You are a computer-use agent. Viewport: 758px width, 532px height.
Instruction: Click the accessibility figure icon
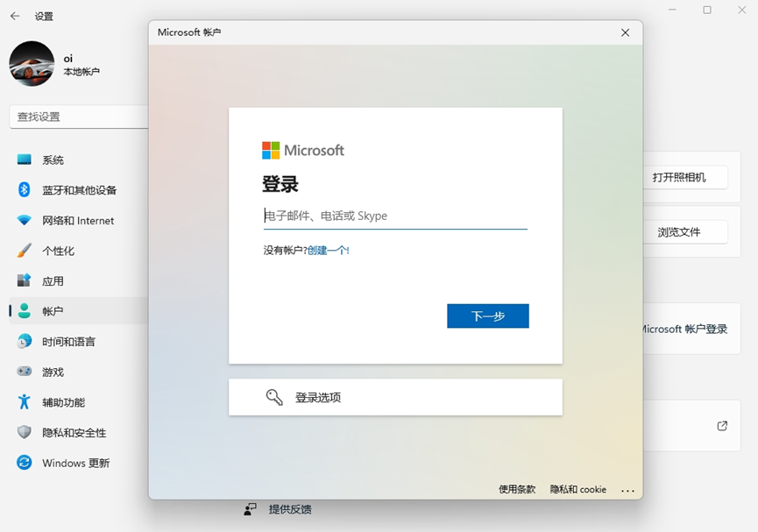25,402
